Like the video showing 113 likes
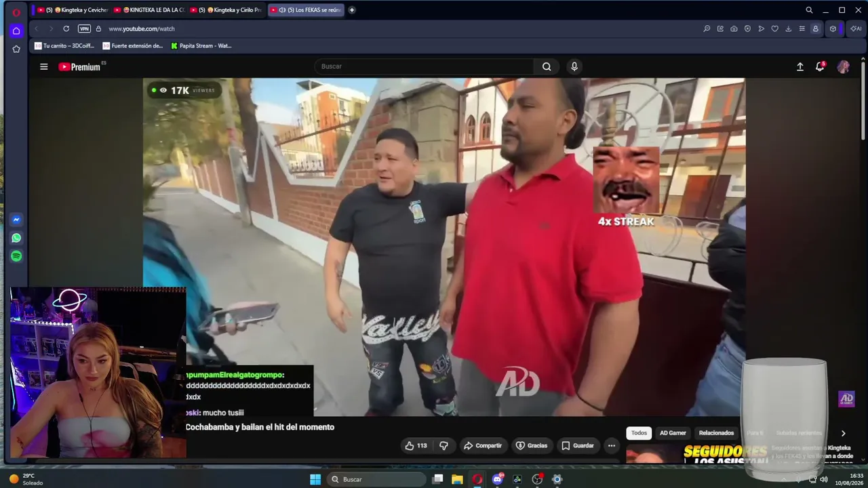Viewport: 868px width, 488px height. (416, 445)
